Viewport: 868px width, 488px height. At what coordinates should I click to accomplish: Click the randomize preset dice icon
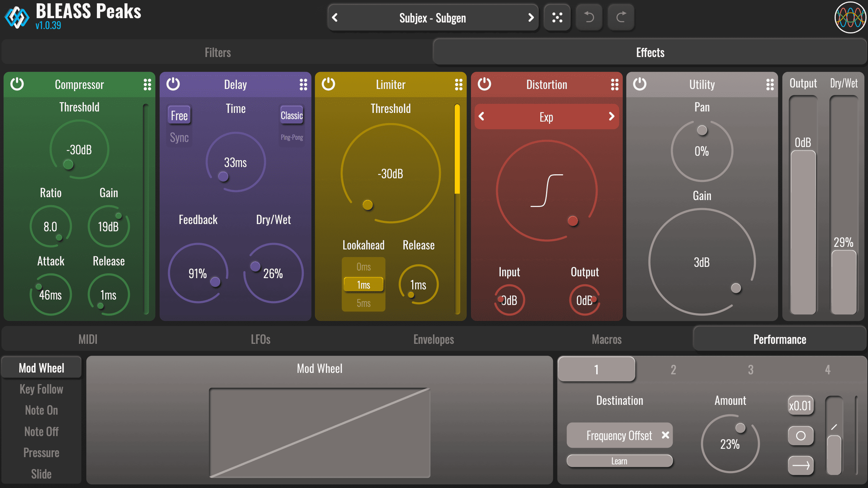pos(557,17)
